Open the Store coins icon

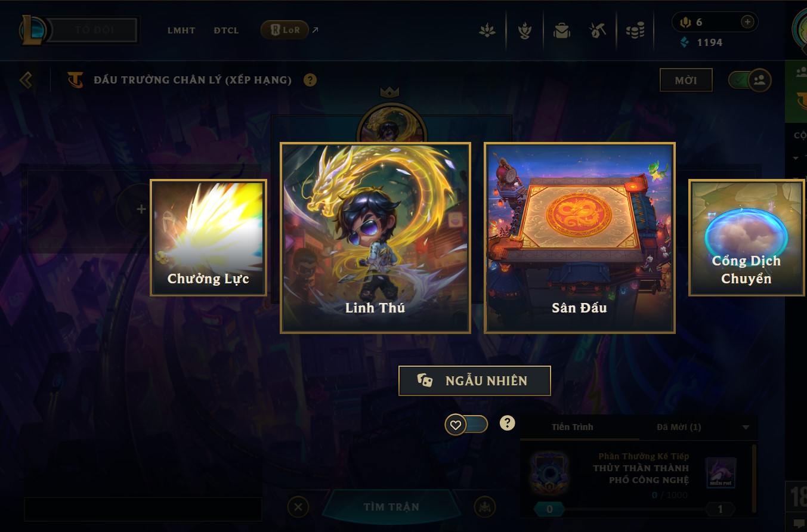(x=635, y=30)
